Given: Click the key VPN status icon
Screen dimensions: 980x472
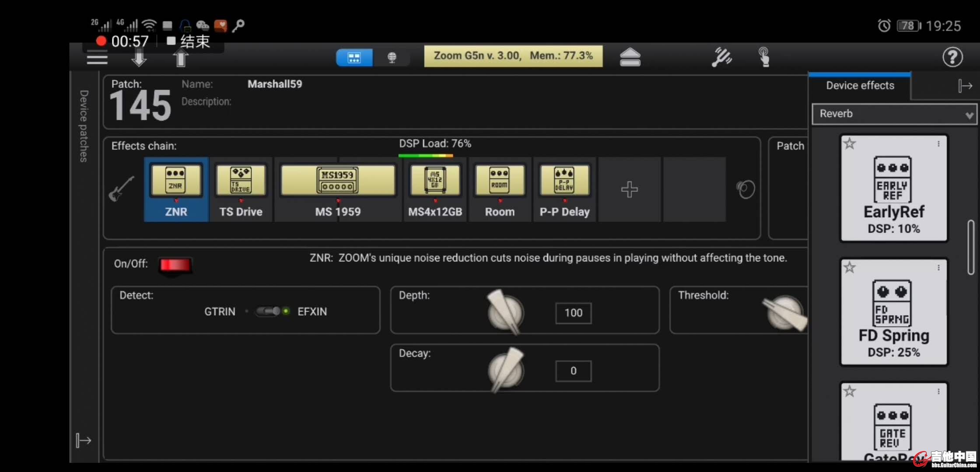Looking at the screenshot, I should pyautogui.click(x=238, y=26).
